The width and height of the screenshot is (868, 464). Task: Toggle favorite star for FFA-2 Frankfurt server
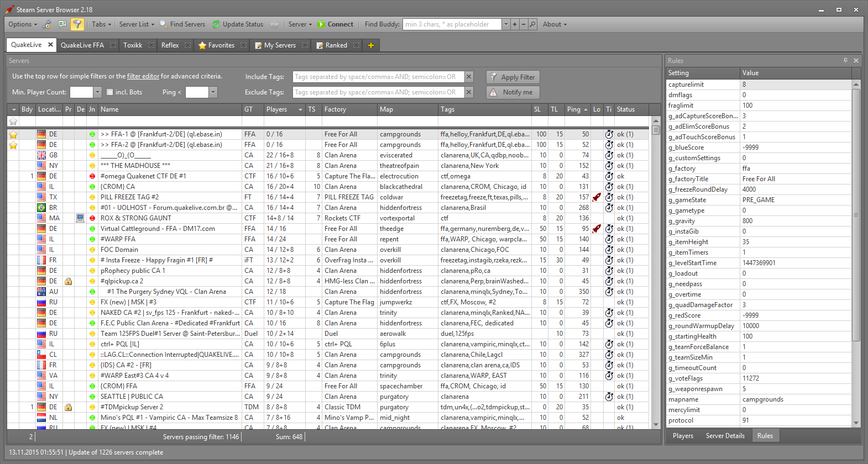tap(13, 145)
